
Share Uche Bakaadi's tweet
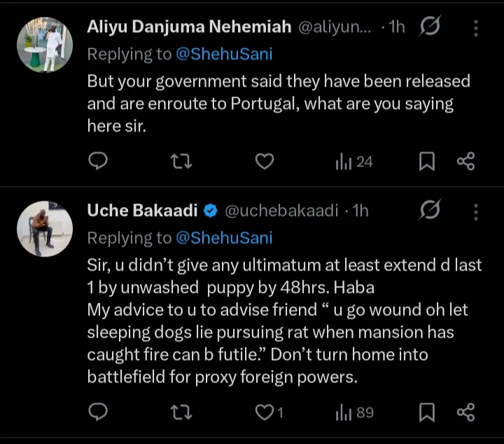tap(465, 413)
